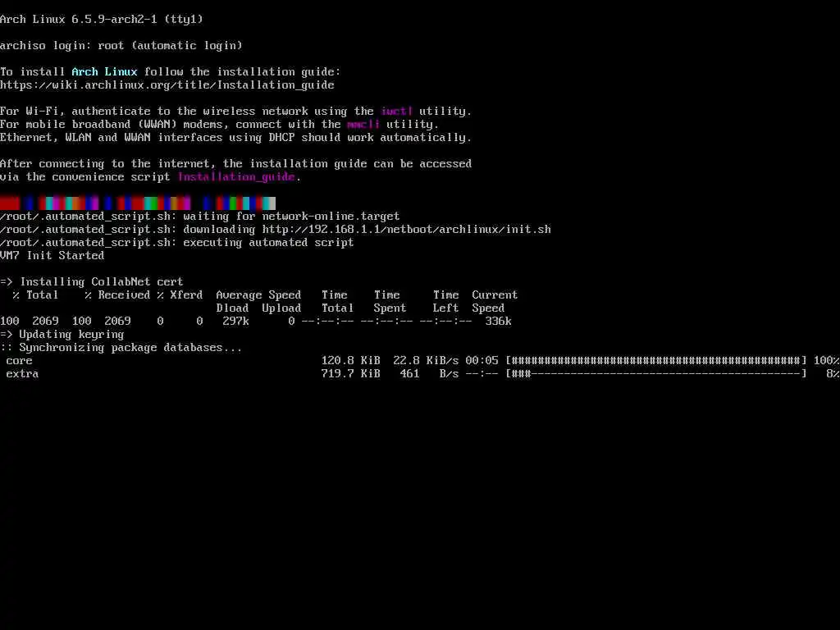840x630 pixels.
Task: Click the 'core' repository name
Action: [x=20, y=361]
